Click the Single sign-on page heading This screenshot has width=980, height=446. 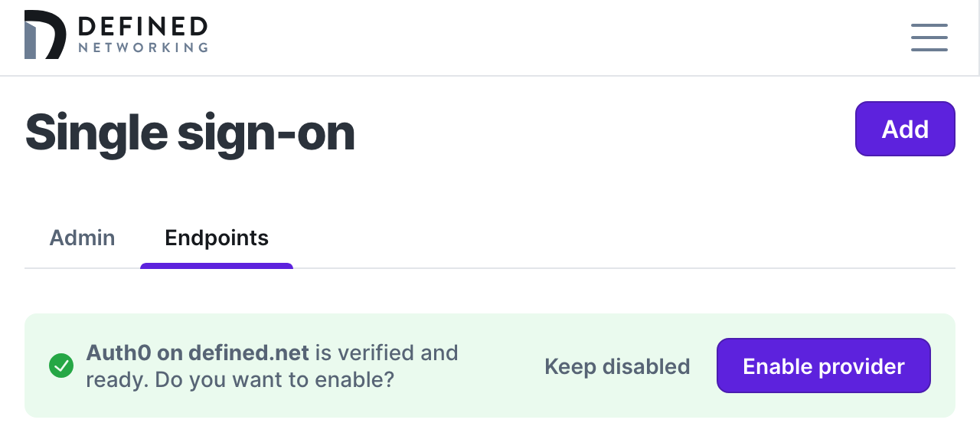pyautogui.click(x=190, y=132)
